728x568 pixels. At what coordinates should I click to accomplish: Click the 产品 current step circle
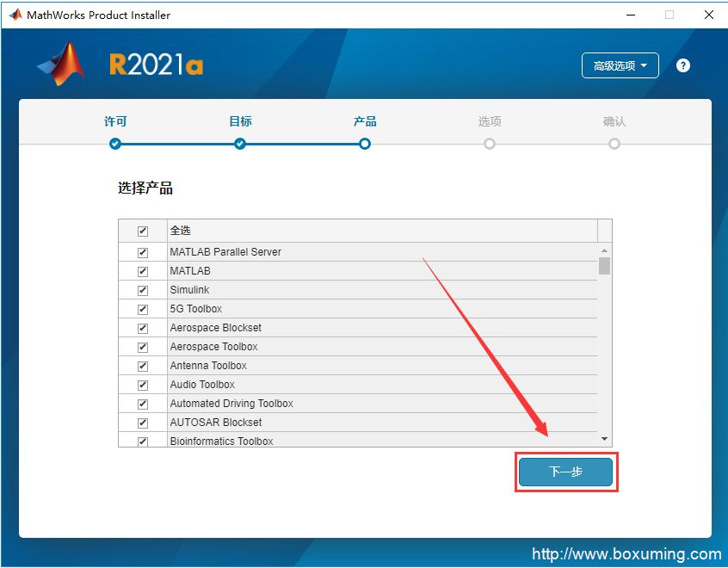[x=365, y=144]
